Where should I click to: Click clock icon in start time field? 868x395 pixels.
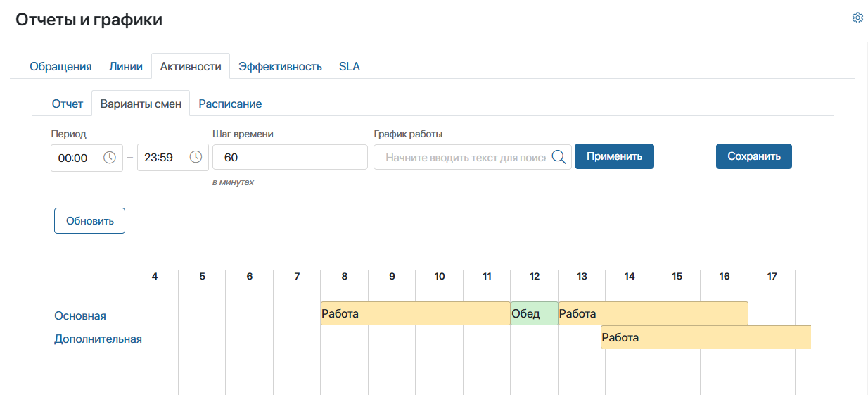pyautogui.click(x=110, y=158)
